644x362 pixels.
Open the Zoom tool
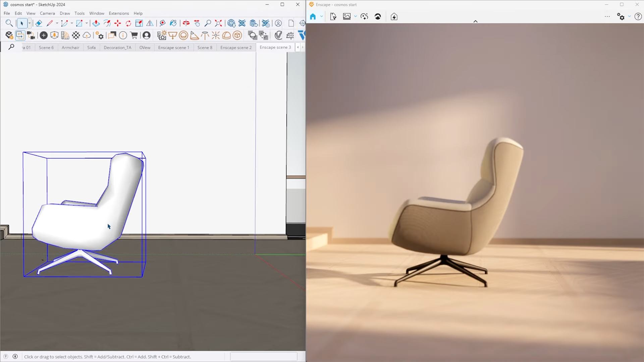(207, 23)
